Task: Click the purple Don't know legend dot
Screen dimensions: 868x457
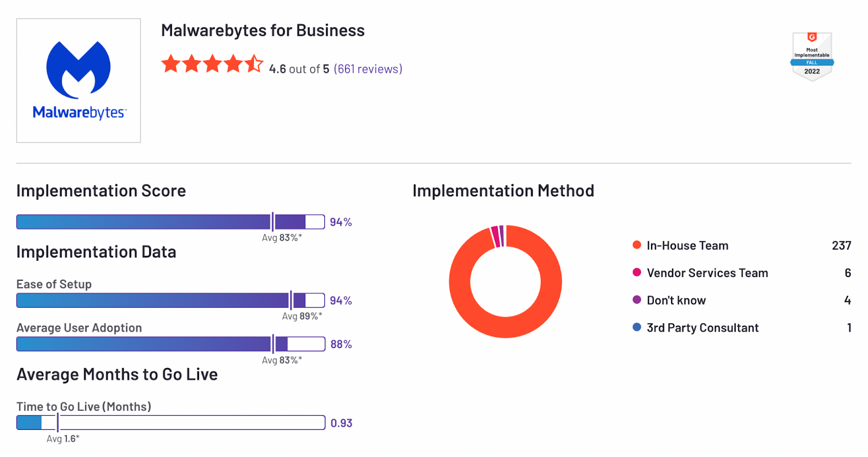Action: pyautogui.click(x=637, y=300)
